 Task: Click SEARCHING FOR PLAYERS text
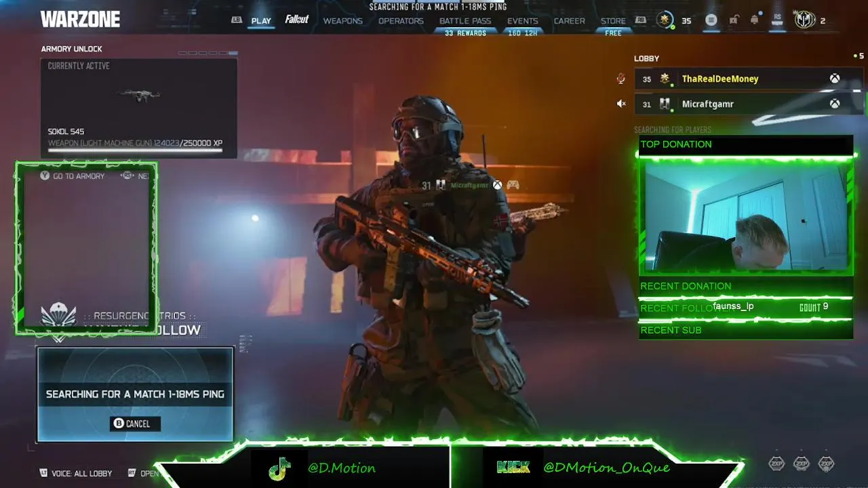pos(673,129)
